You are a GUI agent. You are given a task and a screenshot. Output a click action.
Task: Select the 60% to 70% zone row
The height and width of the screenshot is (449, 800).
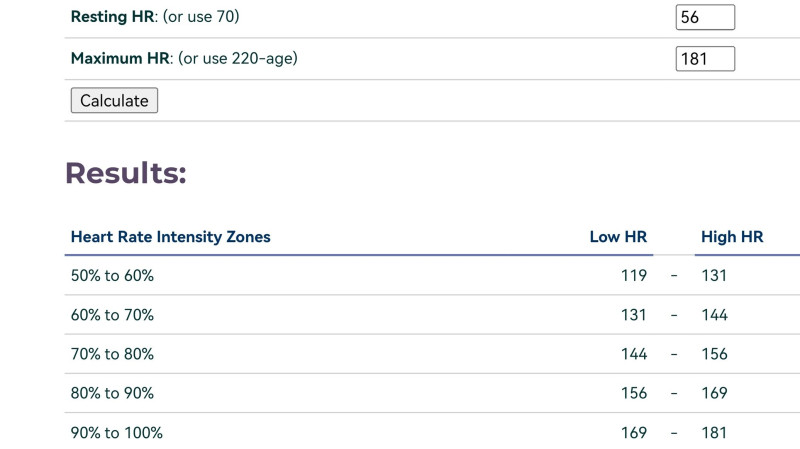tap(432, 315)
